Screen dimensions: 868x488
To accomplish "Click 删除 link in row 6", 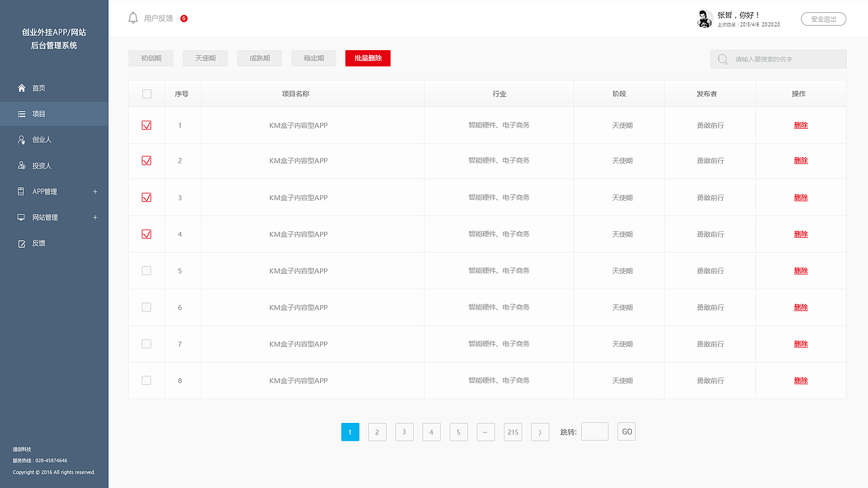I will (x=801, y=308).
